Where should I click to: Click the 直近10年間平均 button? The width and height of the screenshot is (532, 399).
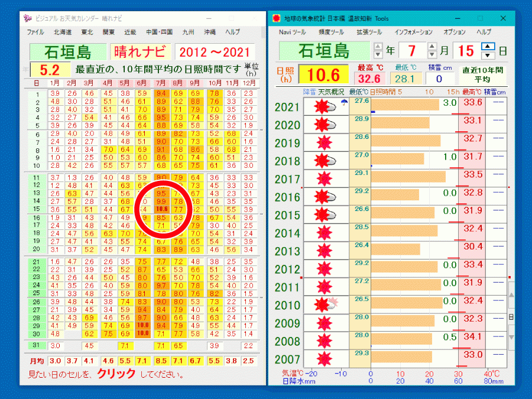(482, 74)
